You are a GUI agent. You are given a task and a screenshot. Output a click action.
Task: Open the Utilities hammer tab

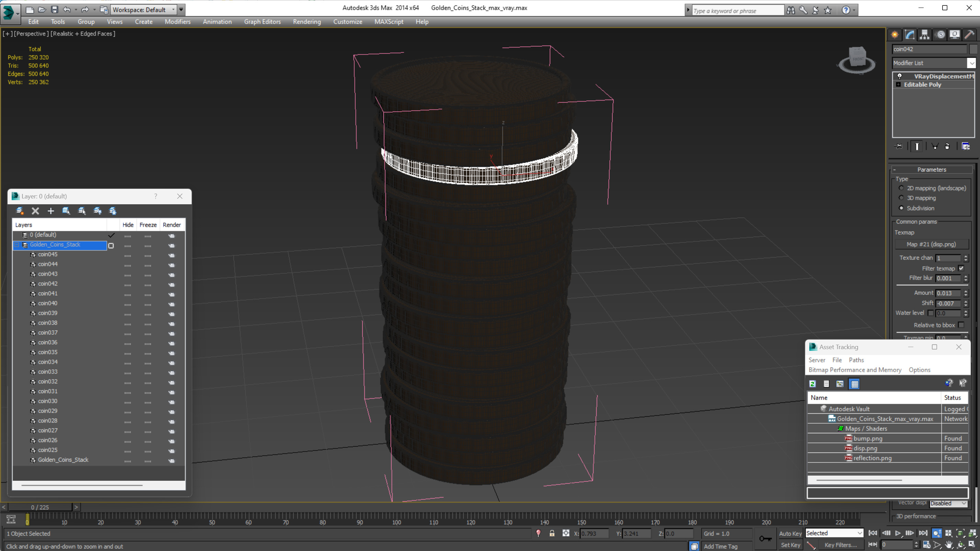click(x=970, y=35)
